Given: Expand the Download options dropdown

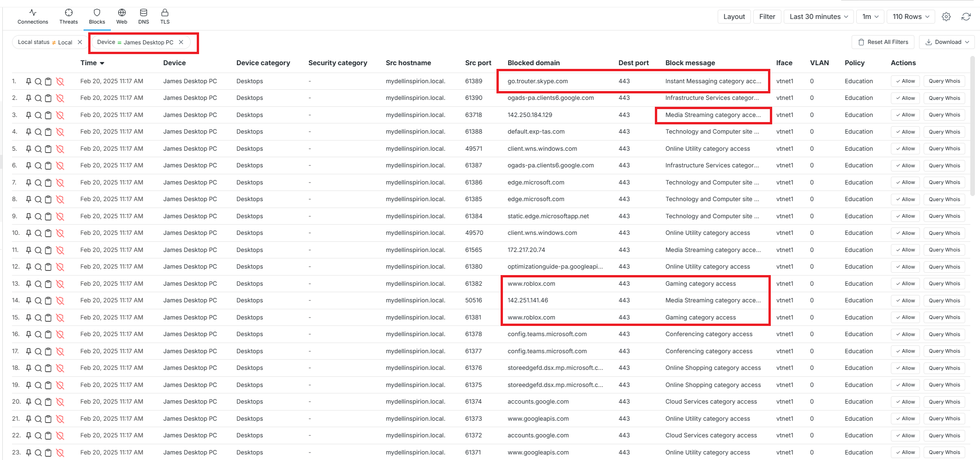Looking at the screenshot, I should point(947,42).
